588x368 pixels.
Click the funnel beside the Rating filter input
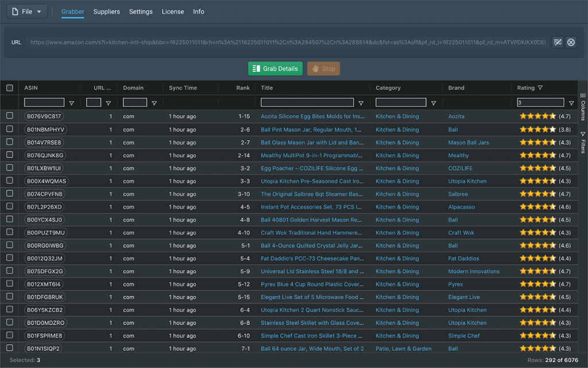(x=571, y=103)
